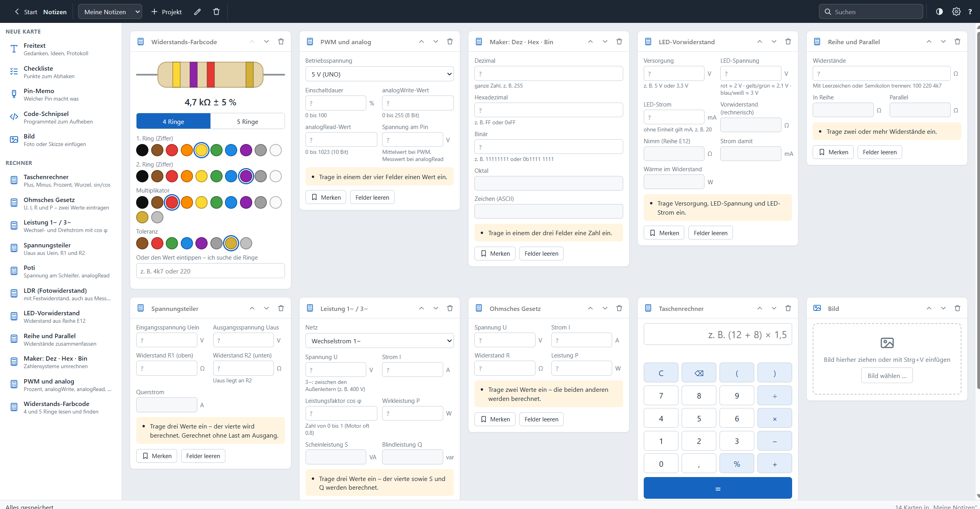Go back to Start
The width and height of the screenshot is (980, 509).
[26, 12]
